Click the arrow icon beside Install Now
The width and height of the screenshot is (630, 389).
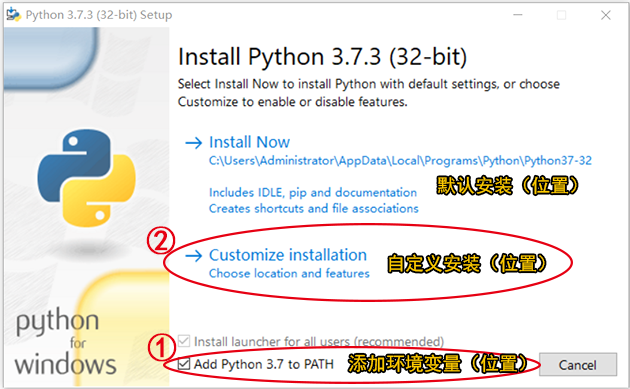[x=193, y=143]
